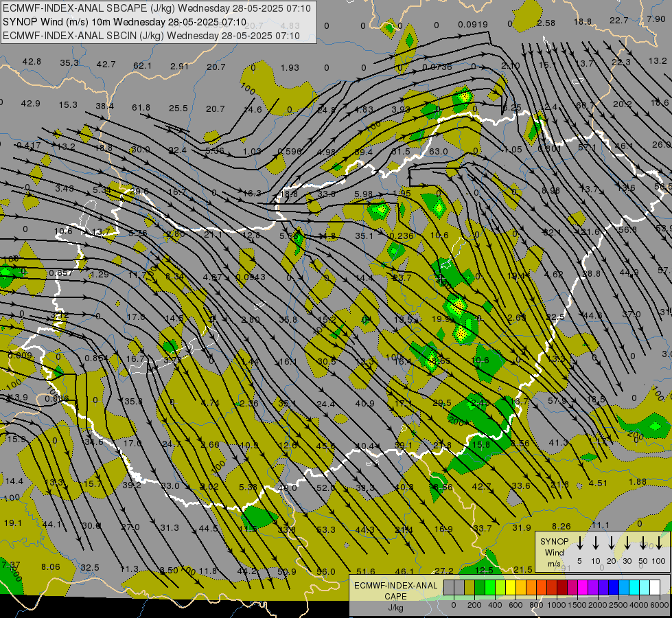Click map value 4.74
Viewport: 672px width, 618px height.
tap(210, 403)
